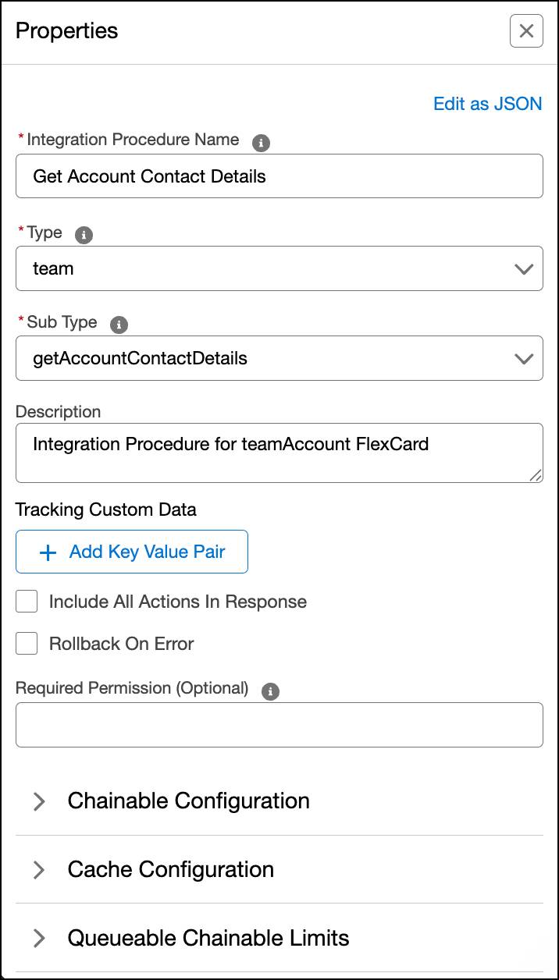559x980 pixels.
Task: Expand Queueable Chainable Limits section
Action: point(208,938)
